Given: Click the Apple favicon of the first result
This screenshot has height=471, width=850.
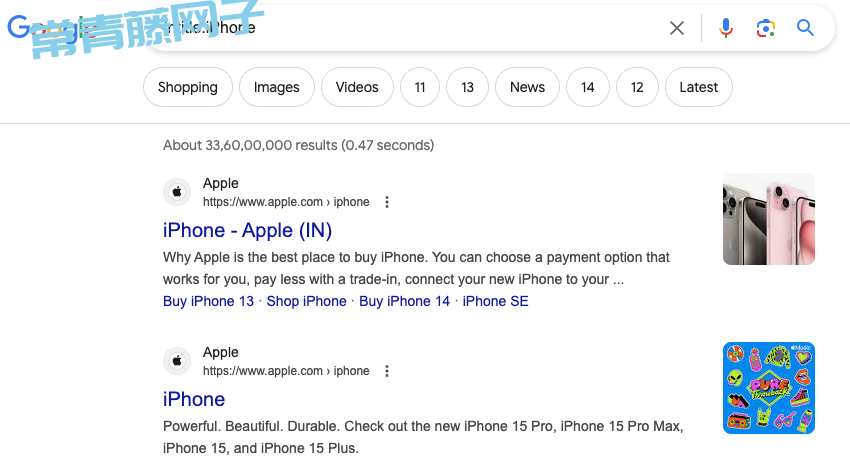Looking at the screenshot, I should click(x=177, y=192).
